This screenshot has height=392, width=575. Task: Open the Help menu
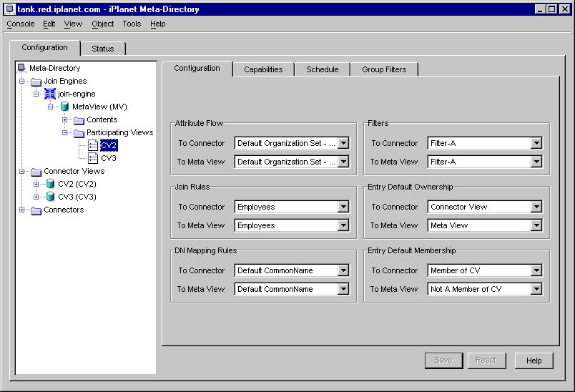point(157,24)
